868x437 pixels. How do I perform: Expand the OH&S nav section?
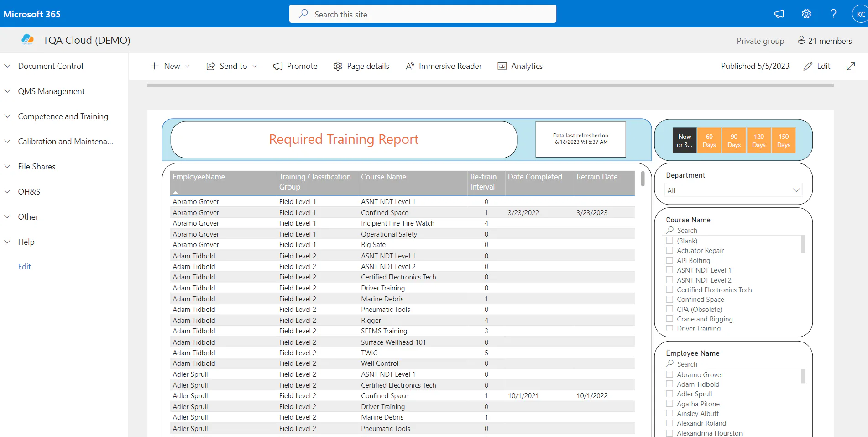[8, 191]
